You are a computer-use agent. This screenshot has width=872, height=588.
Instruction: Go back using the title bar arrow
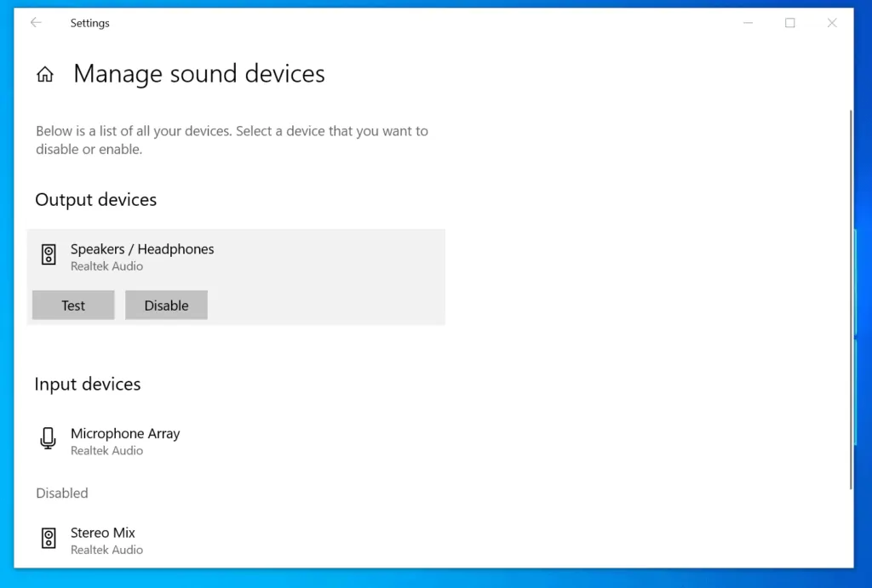click(36, 23)
